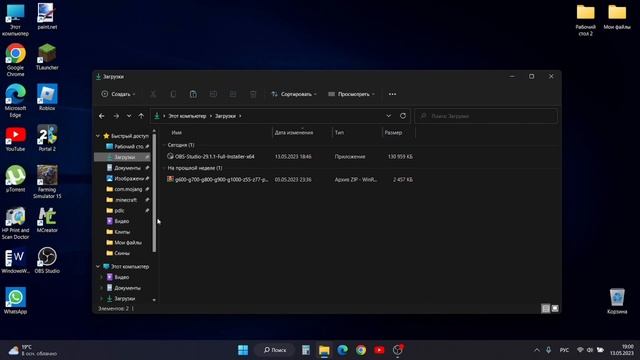This screenshot has width=640, height=360.
Task: Click taskbar Поиск search button
Action: (275, 350)
